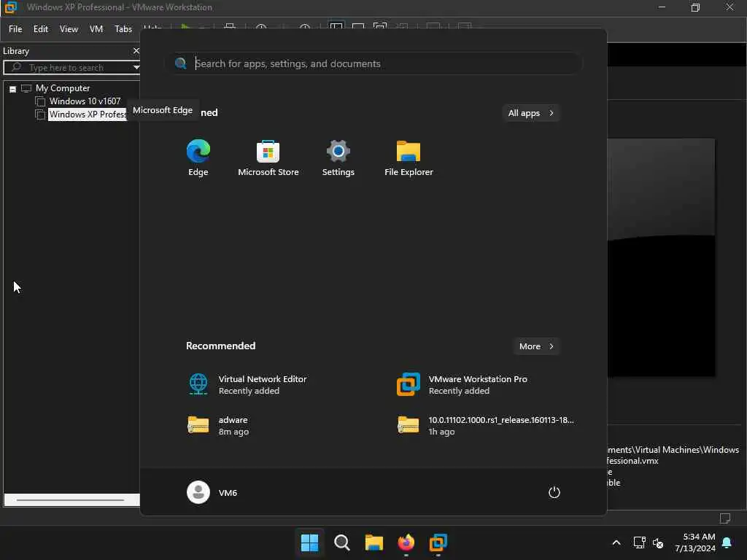Show hidden tray icons chevron
This screenshot has height=560, width=747.
click(x=616, y=542)
